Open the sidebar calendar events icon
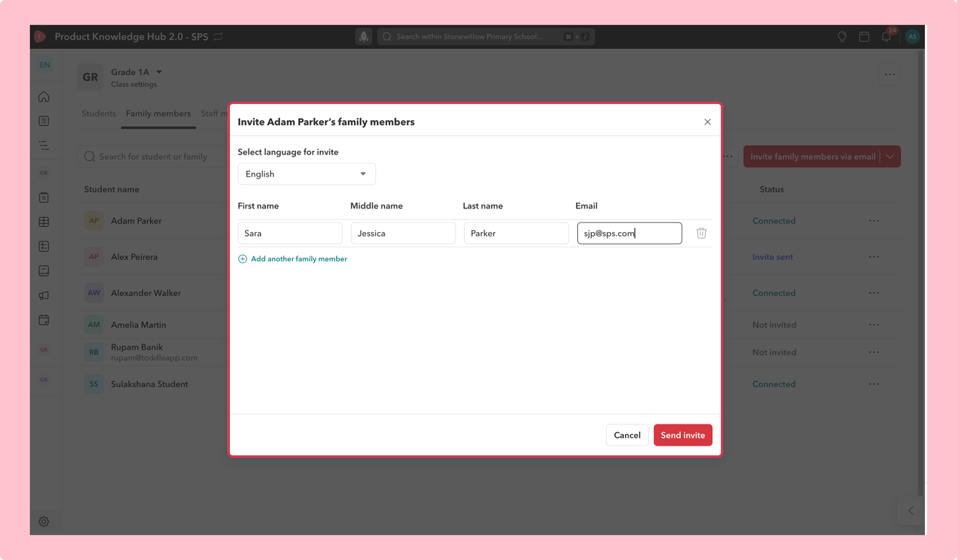Image resolution: width=957 pixels, height=560 pixels. (44, 320)
